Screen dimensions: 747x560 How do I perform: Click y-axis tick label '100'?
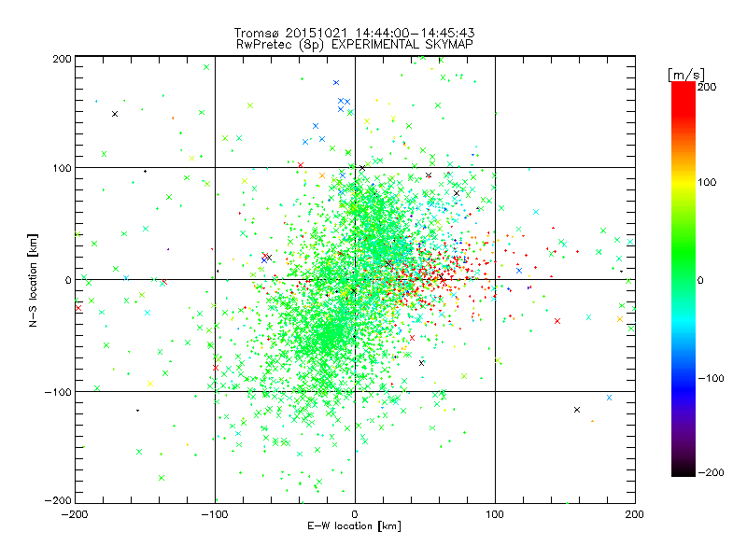pos(62,168)
